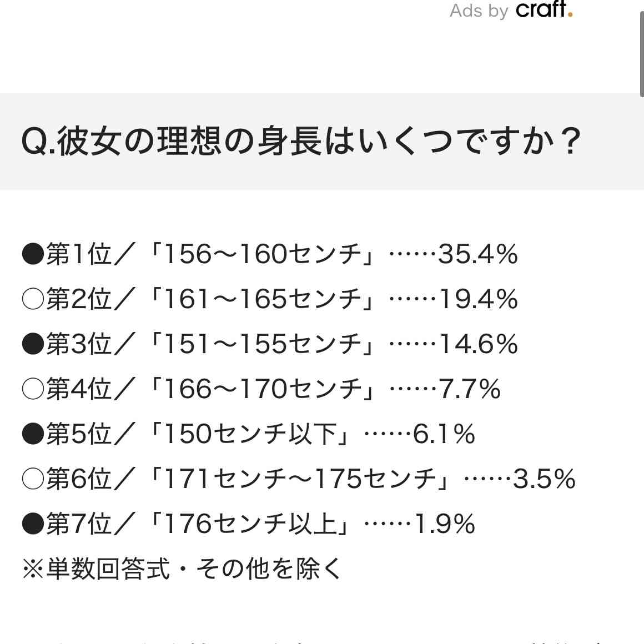Click the ※単数回答式 footnote text
Screen dimensions: 644x644
point(96,569)
